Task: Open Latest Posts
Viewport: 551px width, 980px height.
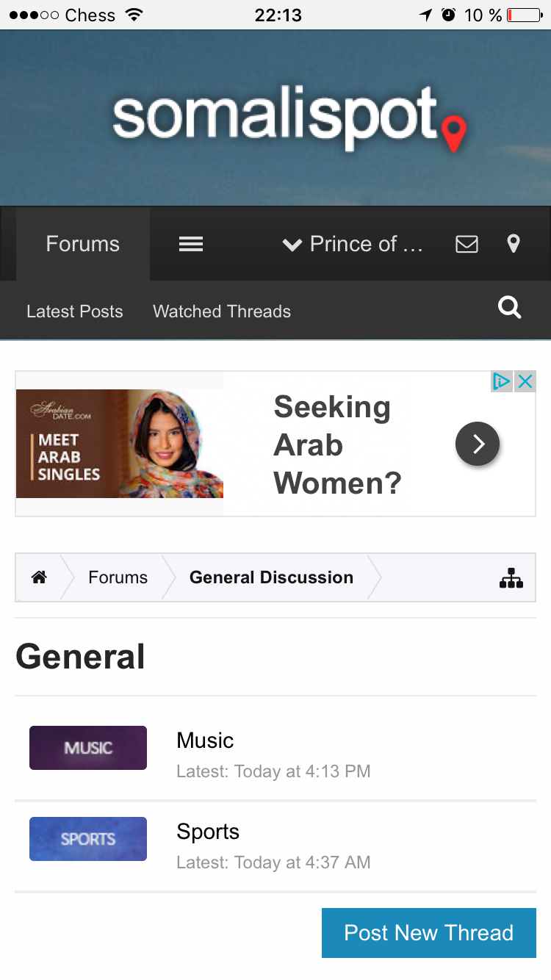Action: (x=75, y=311)
